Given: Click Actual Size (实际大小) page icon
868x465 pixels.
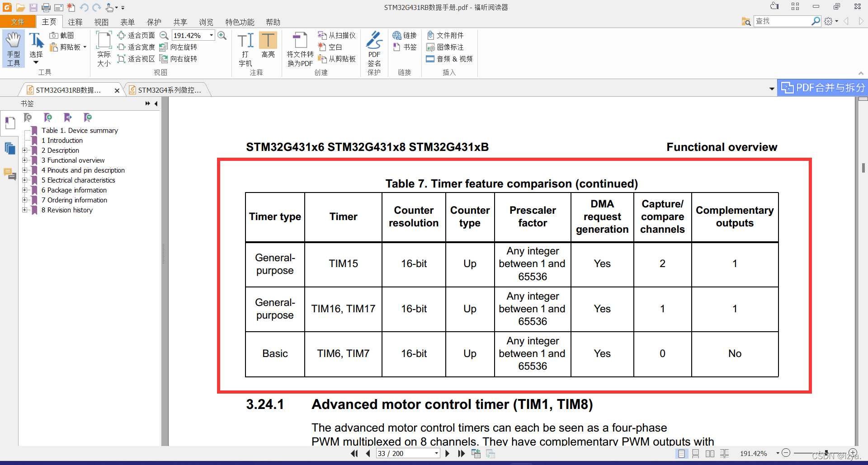Looking at the screenshot, I should (104, 49).
